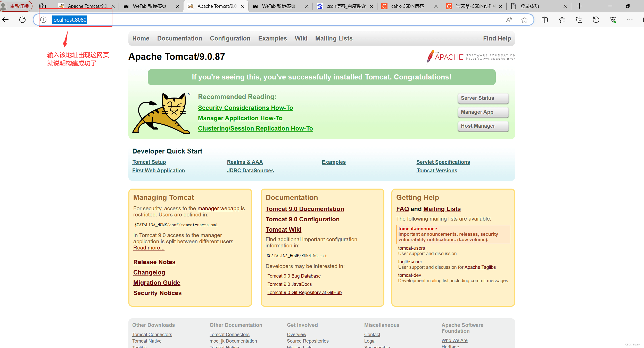Close the csdn博客_百度搜索 tab
This screenshot has width=644, height=348.
tap(371, 6)
